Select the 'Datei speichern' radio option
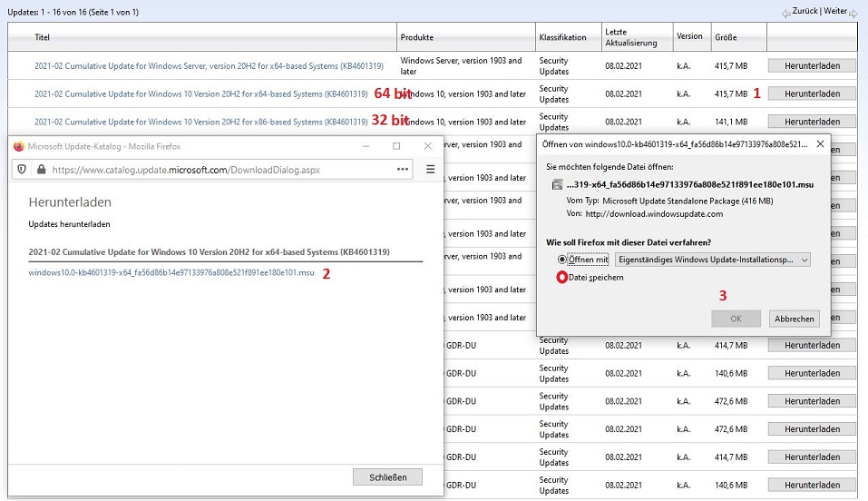Viewport: 868px width, 501px height. click(561, 277)
